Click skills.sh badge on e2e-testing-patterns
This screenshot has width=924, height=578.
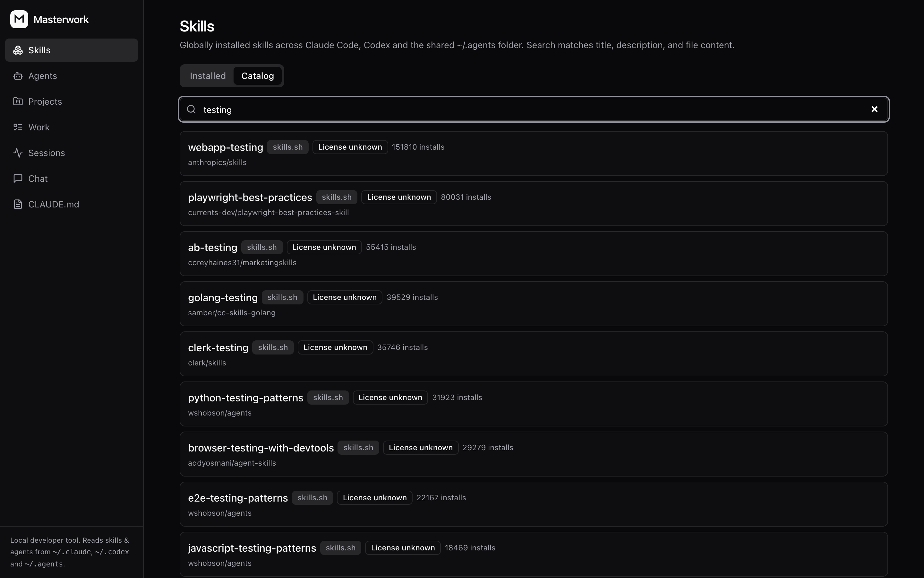pos(312,498)
